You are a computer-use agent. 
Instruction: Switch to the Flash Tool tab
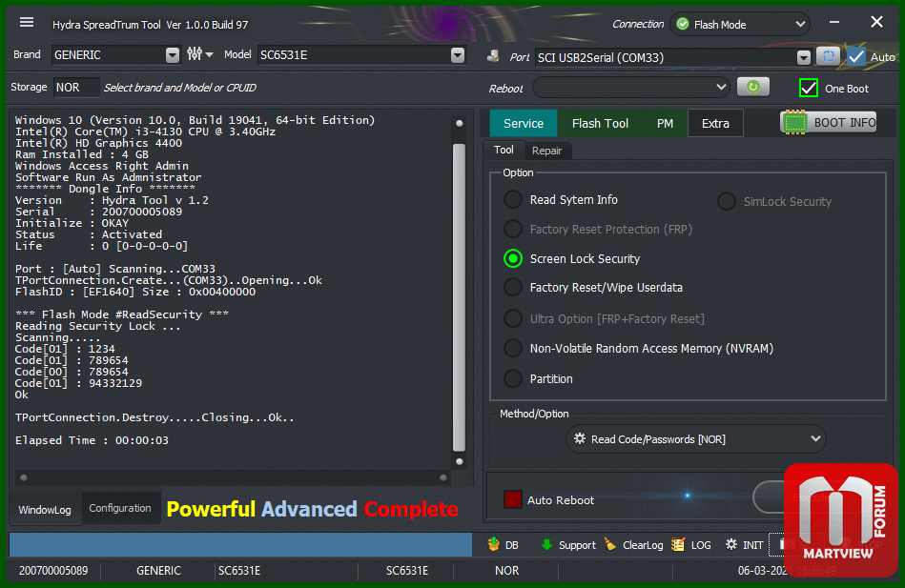coord(600,123)
